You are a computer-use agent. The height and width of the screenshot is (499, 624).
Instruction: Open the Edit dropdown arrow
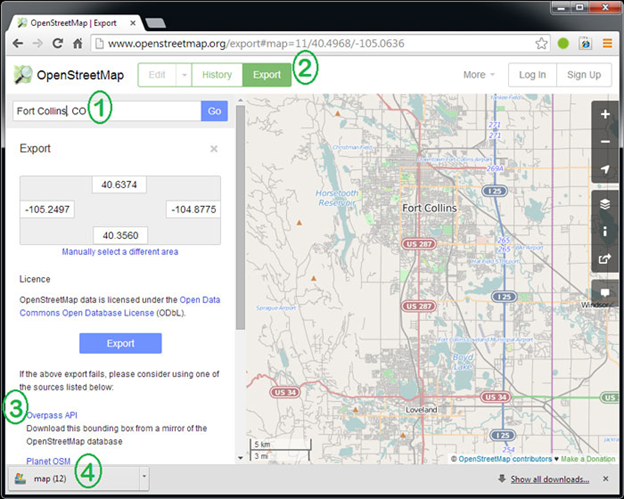(x=184, y=75)
